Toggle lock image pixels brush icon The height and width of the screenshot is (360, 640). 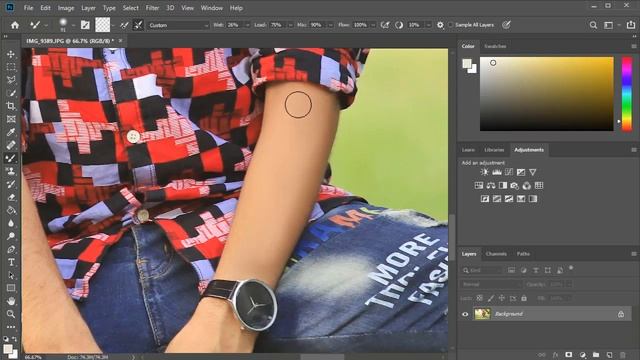[x=491, y=298]
